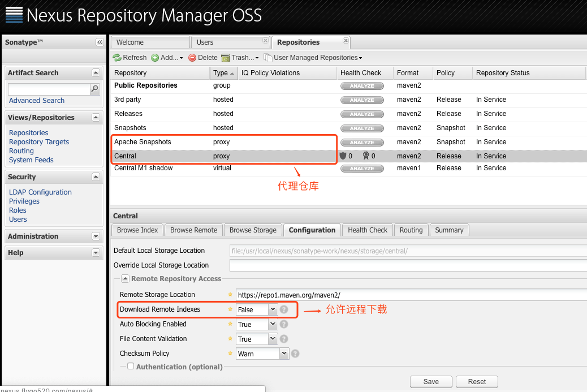Click the Artifact Search input field
Screen dimensions: 587x392
[x=49, y=89]
